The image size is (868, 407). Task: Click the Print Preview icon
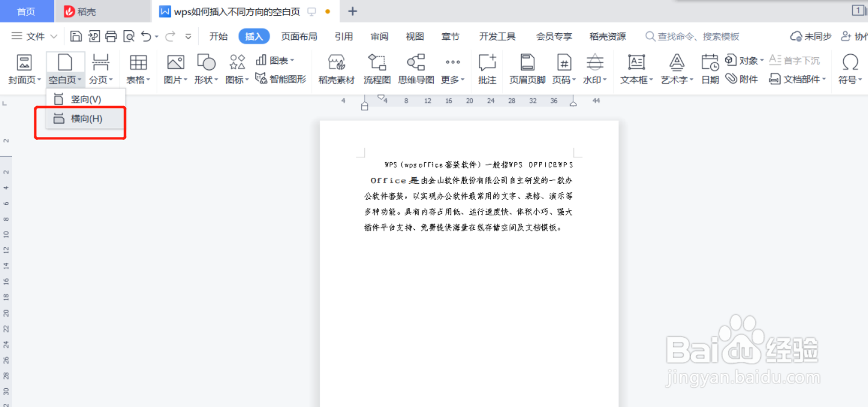pyautogui.click(x=128, y=37)
